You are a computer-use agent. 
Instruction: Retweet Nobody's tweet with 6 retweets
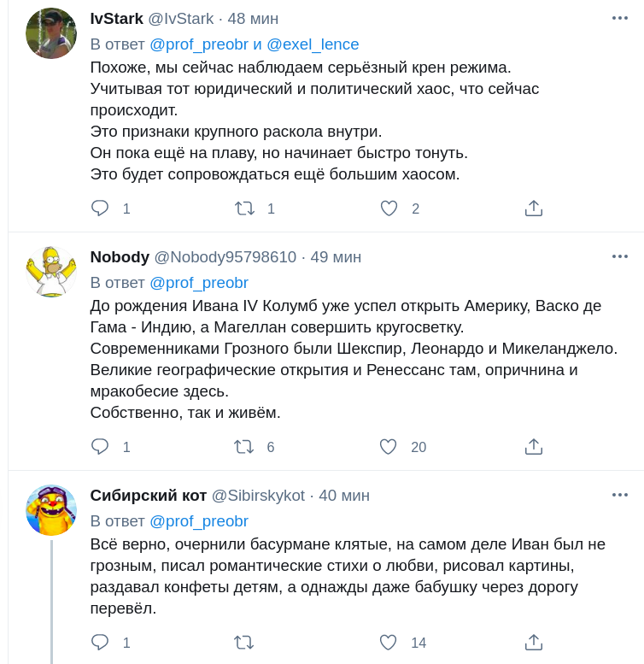[244, 446]
